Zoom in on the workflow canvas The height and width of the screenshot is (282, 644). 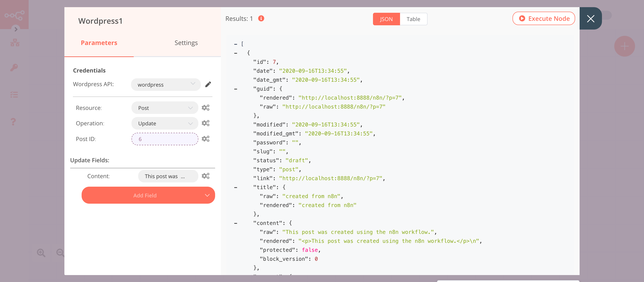pos(41,253)
